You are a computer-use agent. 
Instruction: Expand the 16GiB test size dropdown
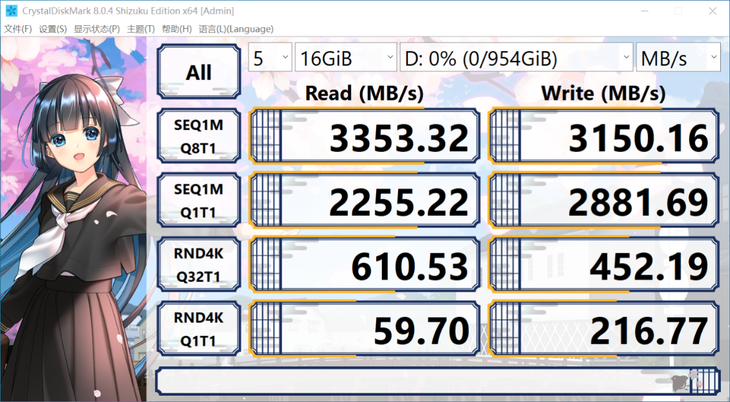click(x=346, y=58)
